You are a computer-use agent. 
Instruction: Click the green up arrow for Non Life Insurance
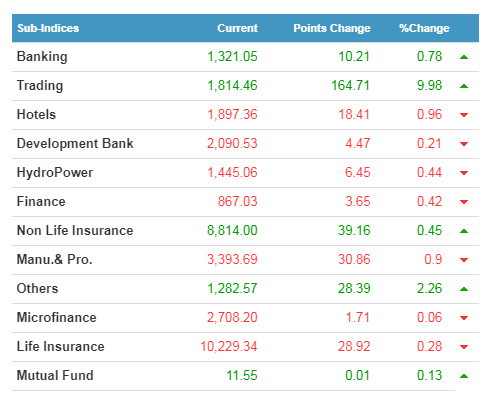(x=464, y=231)
